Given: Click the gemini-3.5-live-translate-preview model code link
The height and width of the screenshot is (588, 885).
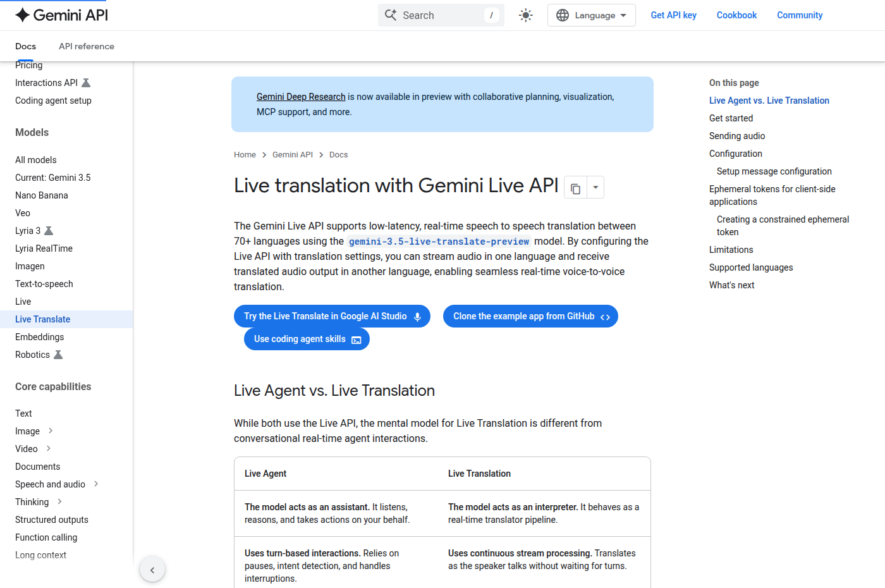Looking at the screenshot, I should pos(439,242).
